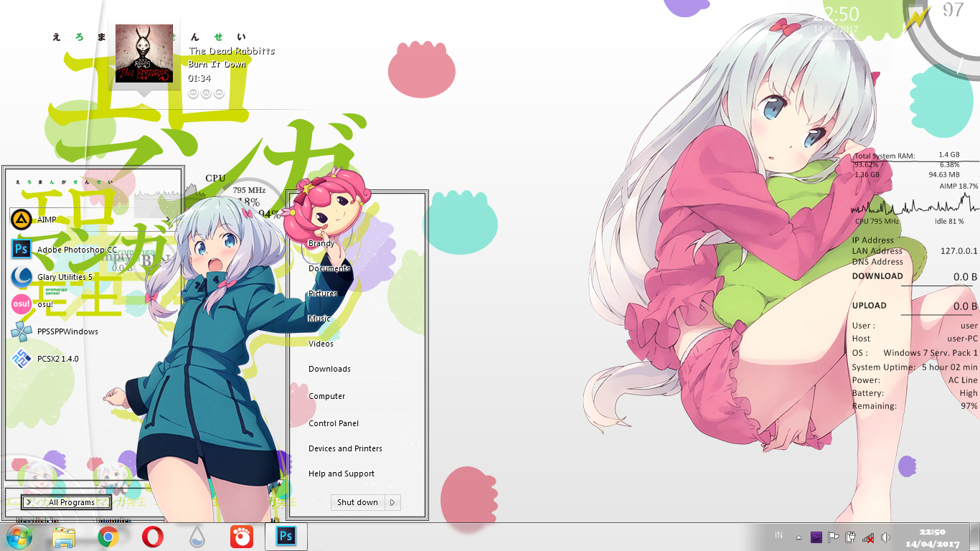Click the Show desktop strip
This screenshot has width=980, height=551.
(x=975, y=537)
